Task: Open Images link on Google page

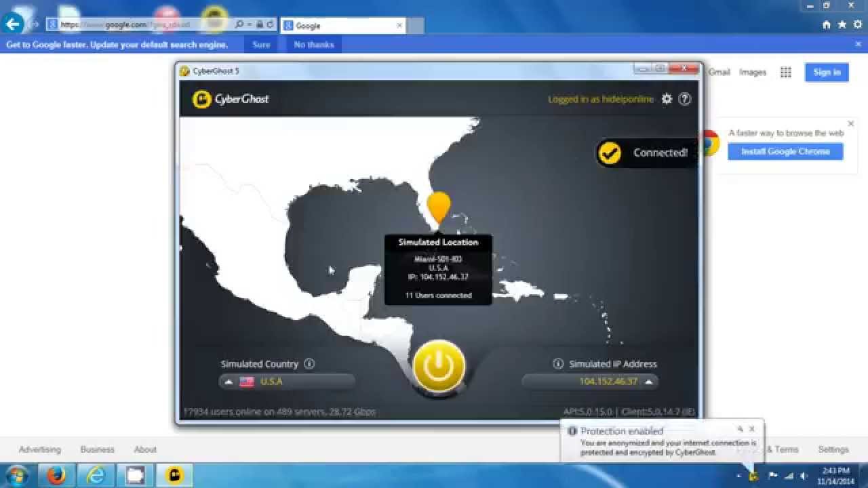Action: click(753, 72)
